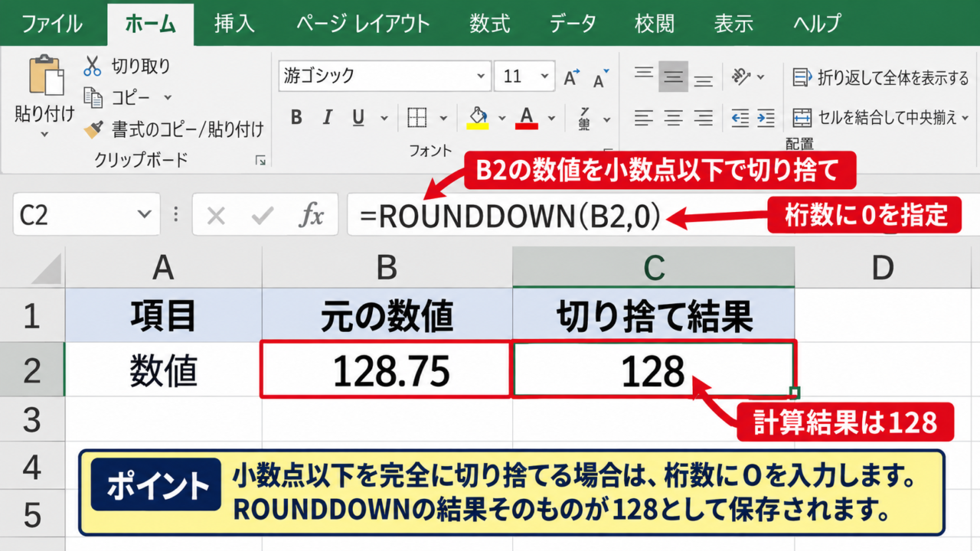Center cell text horizontally
The width and height of the screenshot is (980, 551).
point(673,118)
